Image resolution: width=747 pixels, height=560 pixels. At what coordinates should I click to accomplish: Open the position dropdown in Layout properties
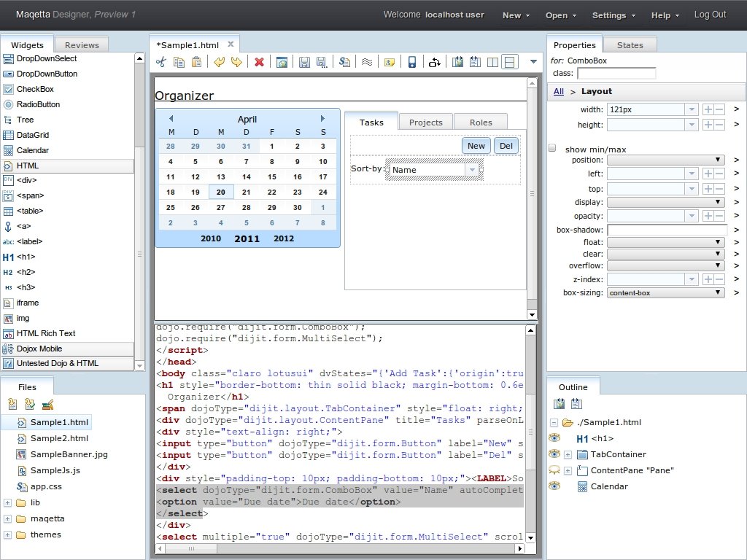pyautogui.click(x=666, y=160)
